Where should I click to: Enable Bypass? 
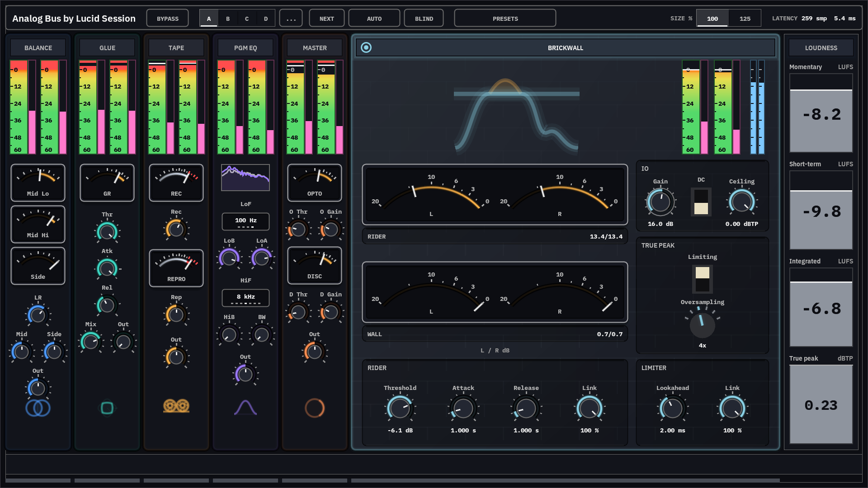[x=168, y=19]
